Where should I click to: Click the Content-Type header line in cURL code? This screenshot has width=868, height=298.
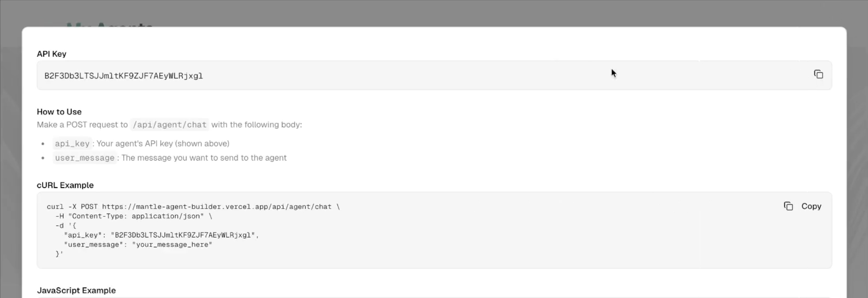tap(133, 216)
